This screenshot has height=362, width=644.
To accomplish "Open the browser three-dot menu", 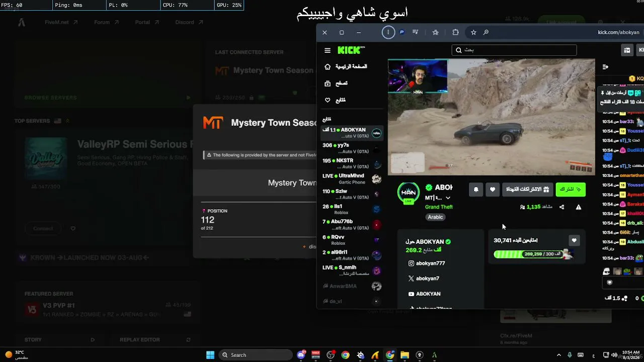I will click(x=388, y=32).
